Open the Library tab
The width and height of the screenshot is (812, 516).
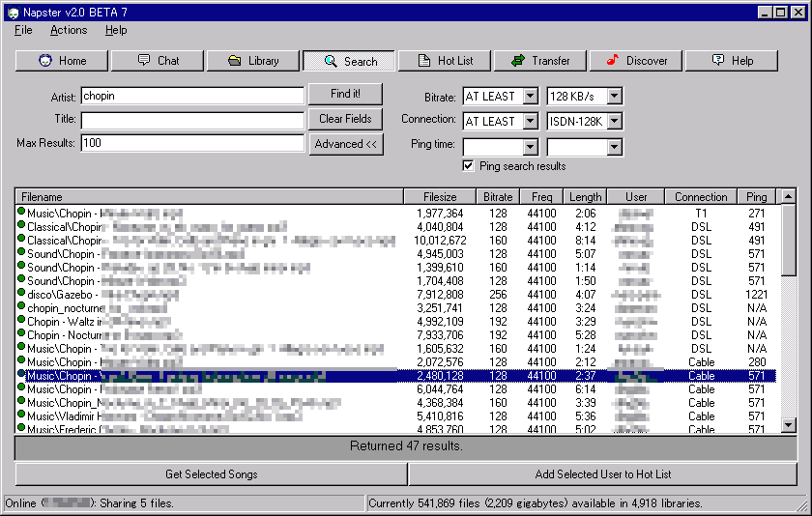[252, 61]
